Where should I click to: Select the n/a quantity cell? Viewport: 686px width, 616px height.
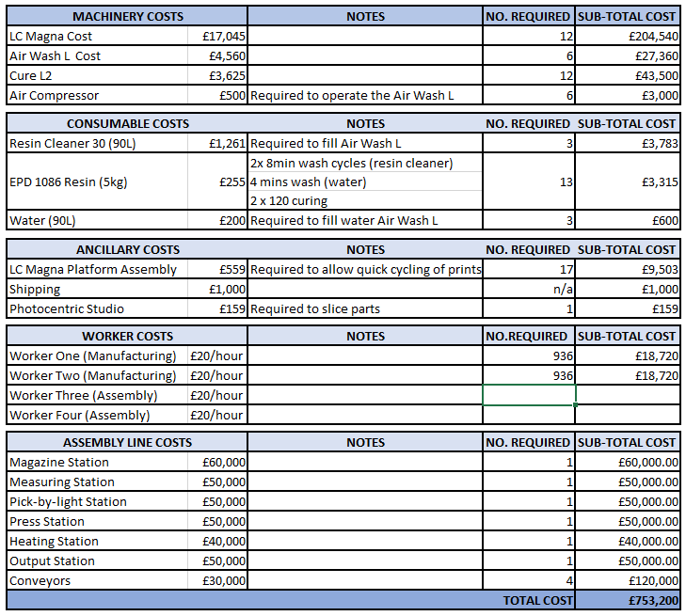point(529,289)
